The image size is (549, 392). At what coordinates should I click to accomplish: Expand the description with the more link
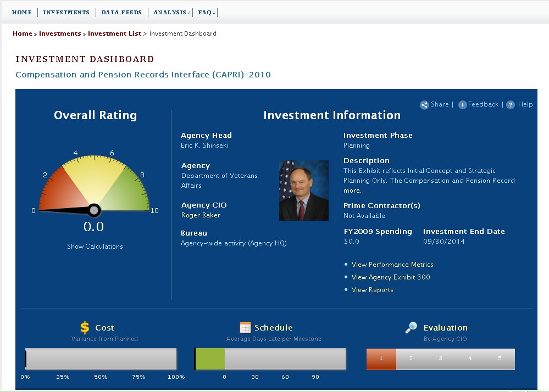353,191
